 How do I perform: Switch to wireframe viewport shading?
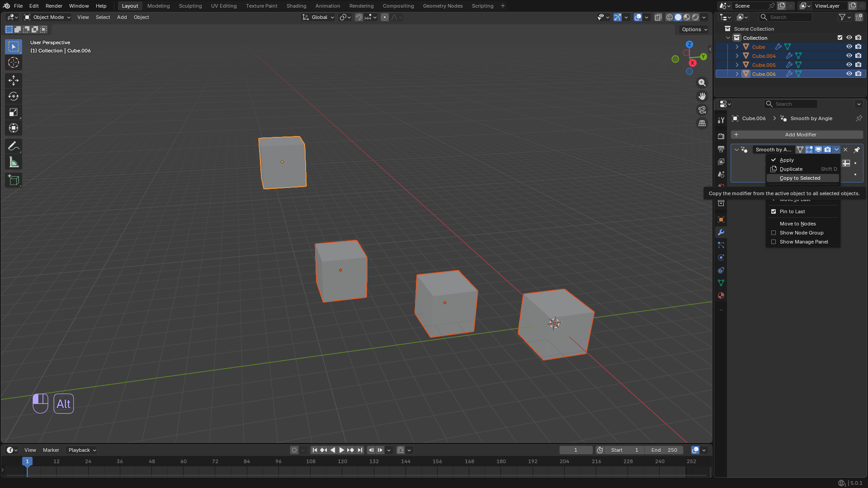click(x=670, y=17)
